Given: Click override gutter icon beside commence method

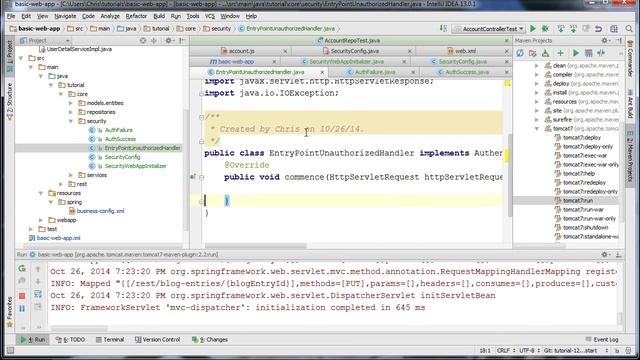Looking at the screenshot, I should [193, 177].
